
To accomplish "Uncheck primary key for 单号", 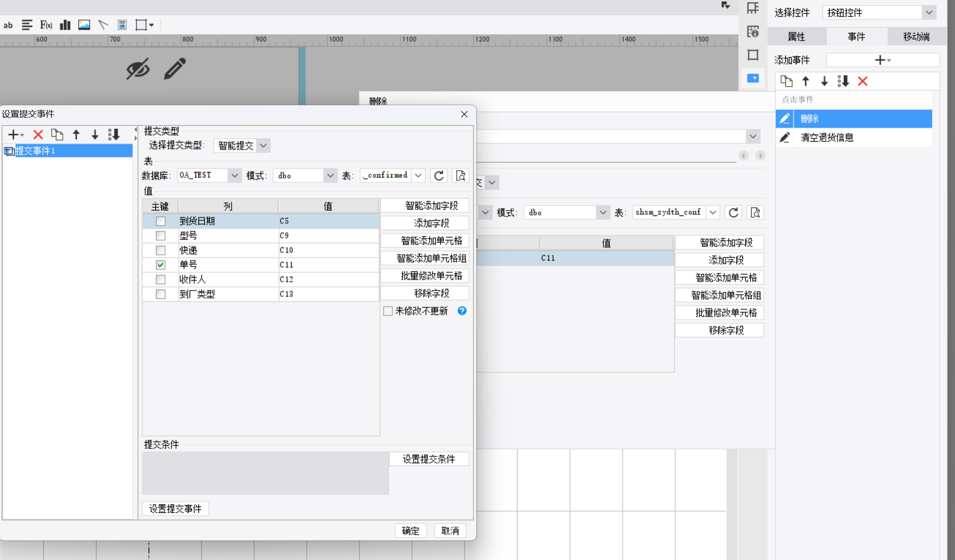I will pyautogui.click(x=160, y=265).
